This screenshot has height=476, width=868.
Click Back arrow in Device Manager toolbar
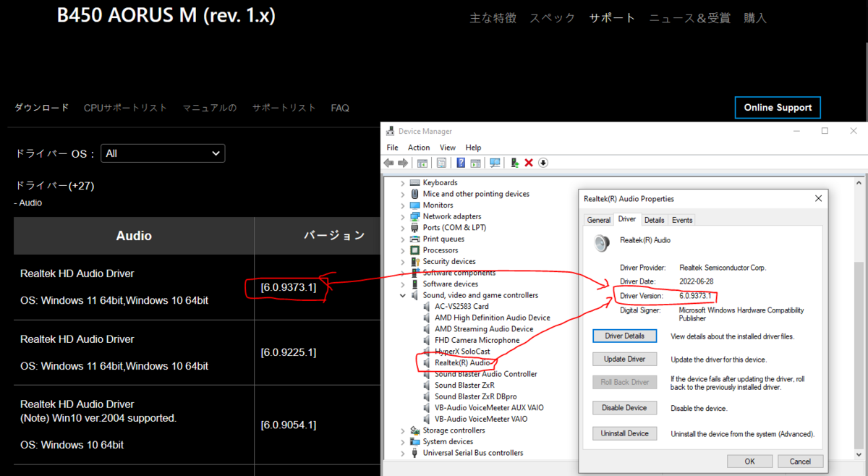pos(389,163)
